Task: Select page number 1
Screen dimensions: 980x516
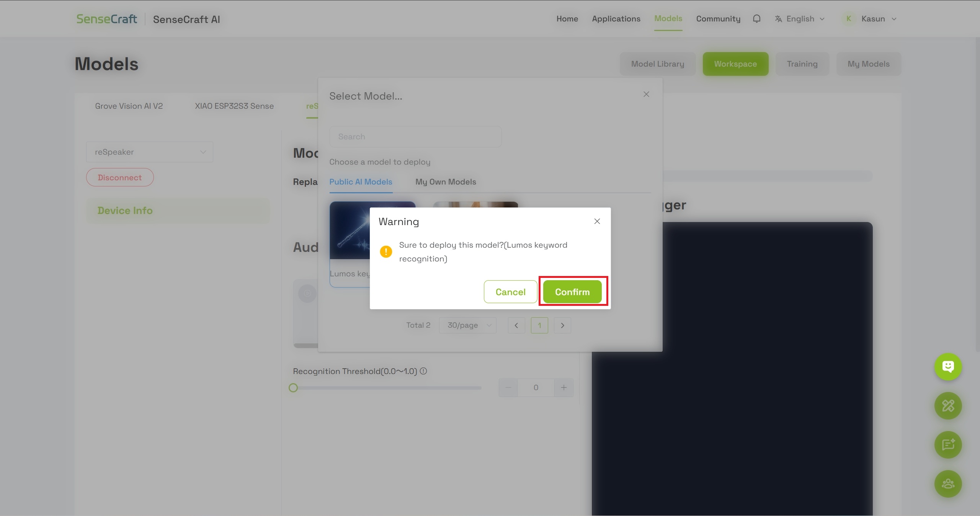Action: click(539, 325)
